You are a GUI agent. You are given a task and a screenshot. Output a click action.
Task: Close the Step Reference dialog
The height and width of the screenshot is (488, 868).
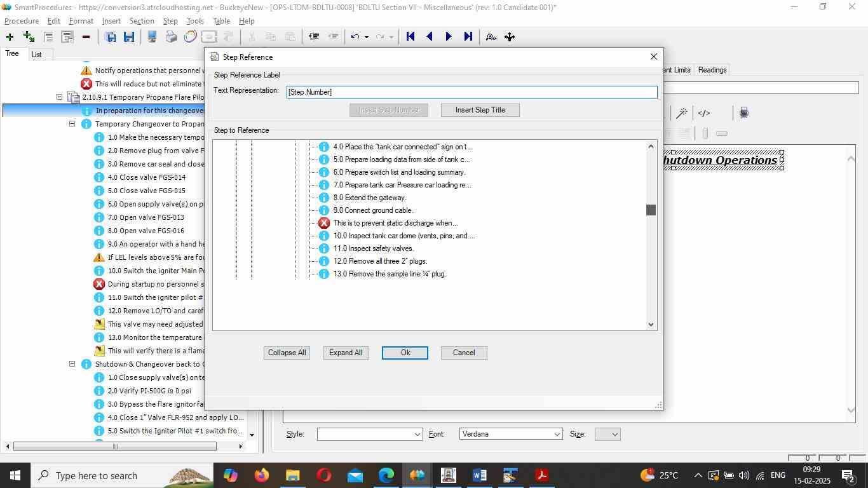click(x=653, y=57)
